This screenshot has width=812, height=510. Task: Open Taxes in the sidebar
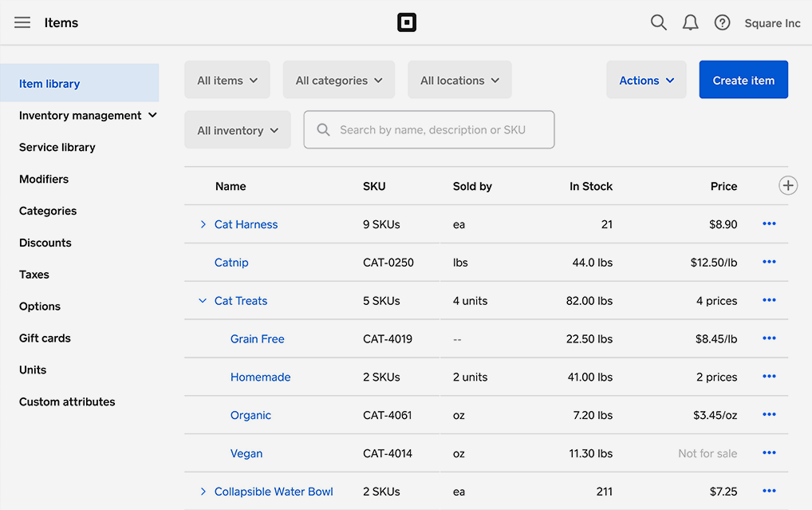click(x=34, y=275)
